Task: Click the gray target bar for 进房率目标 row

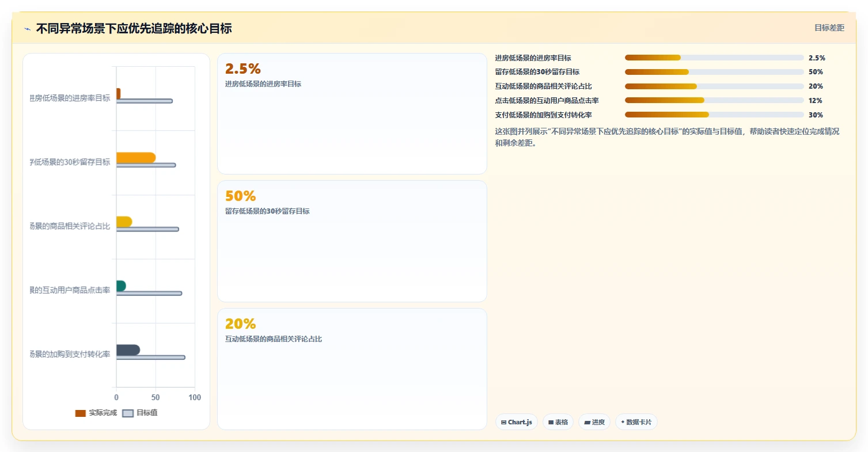Action: pyautogui.click(x=145, y=101)
